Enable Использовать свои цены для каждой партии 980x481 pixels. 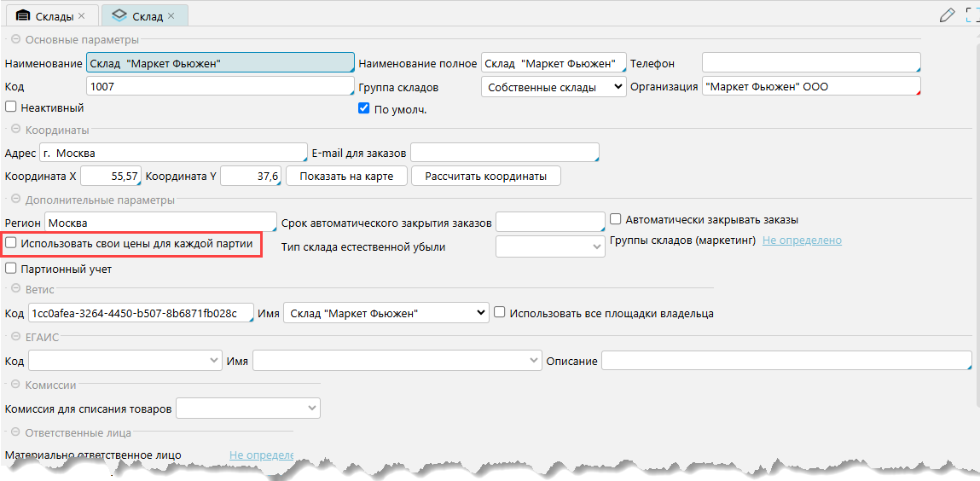coord(11,243)
